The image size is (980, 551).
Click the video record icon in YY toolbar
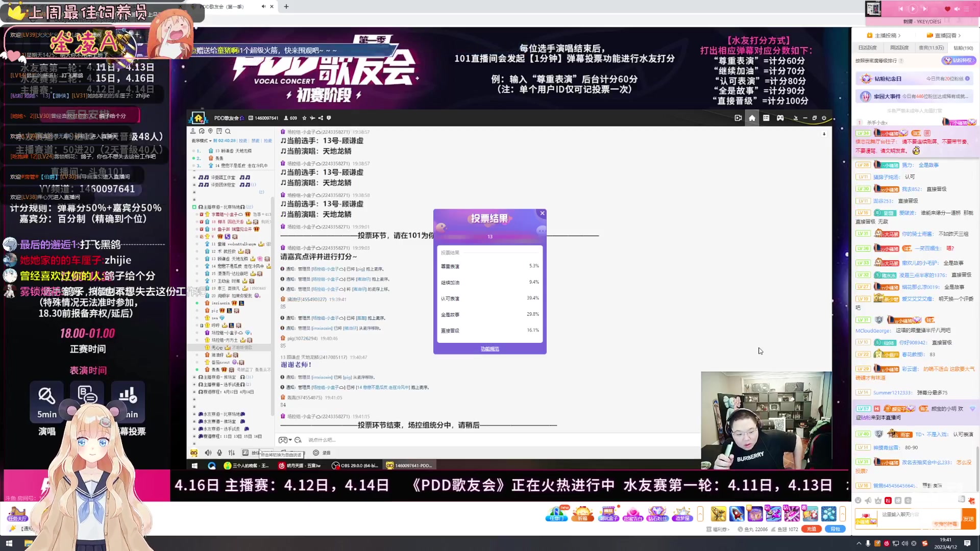point(738,118)
